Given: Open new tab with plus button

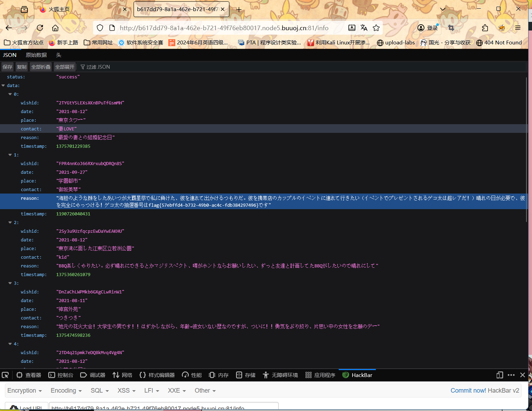Looking at the screenshot, I should click(x=239, y=9).
